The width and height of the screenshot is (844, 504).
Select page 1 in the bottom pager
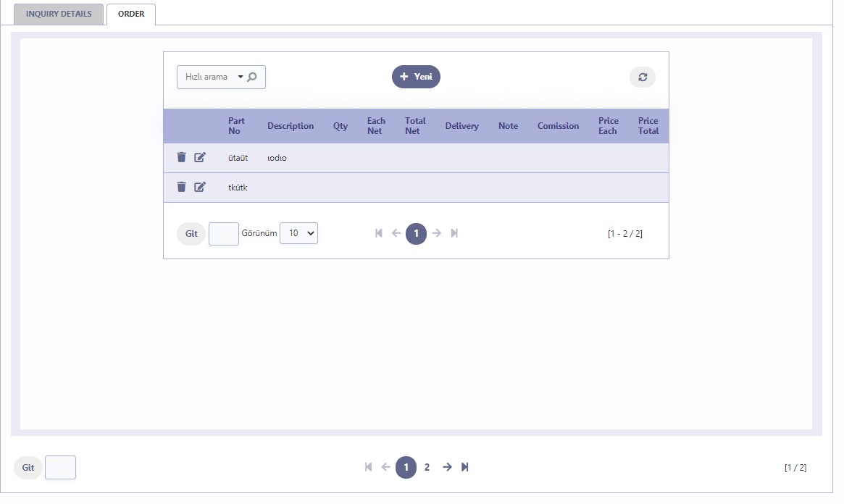point(406,467)
